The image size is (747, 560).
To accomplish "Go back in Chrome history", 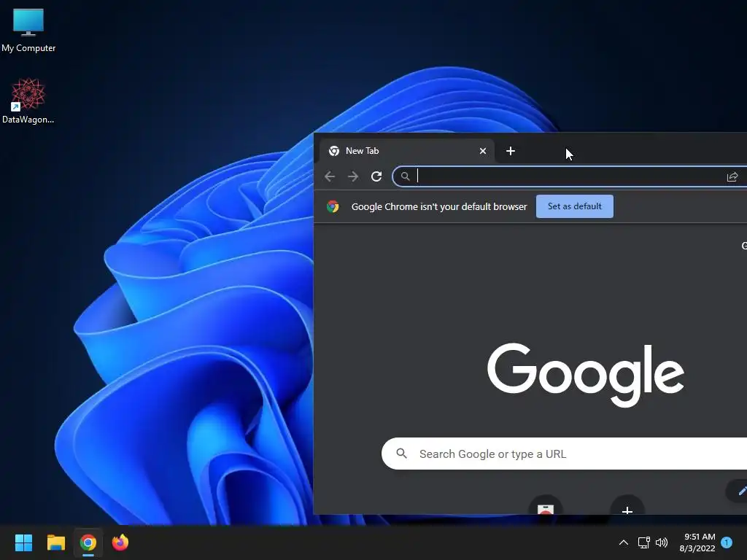I will (x=330, y=176).
